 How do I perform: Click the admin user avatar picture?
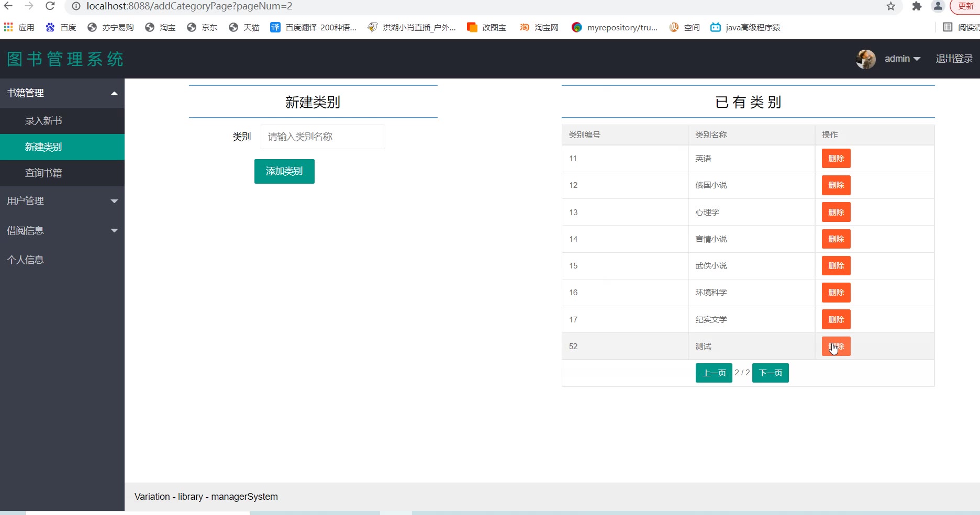(x=865, y=59)
